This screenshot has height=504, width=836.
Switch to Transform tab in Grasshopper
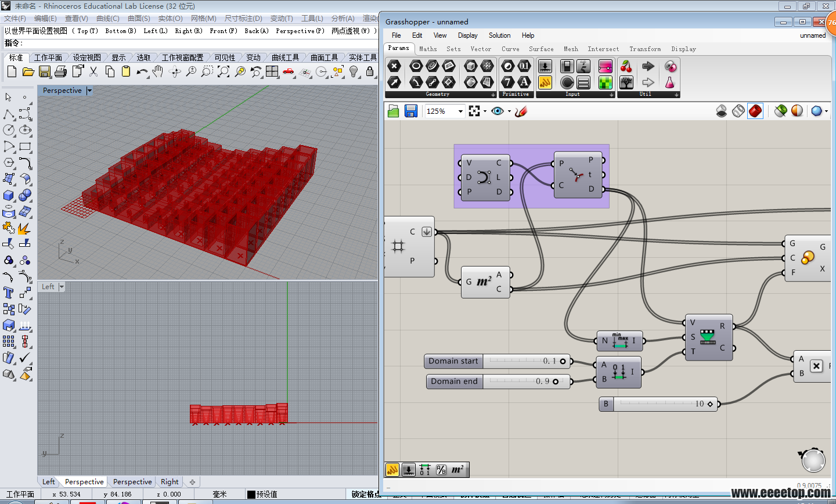[x=645, y=49]
